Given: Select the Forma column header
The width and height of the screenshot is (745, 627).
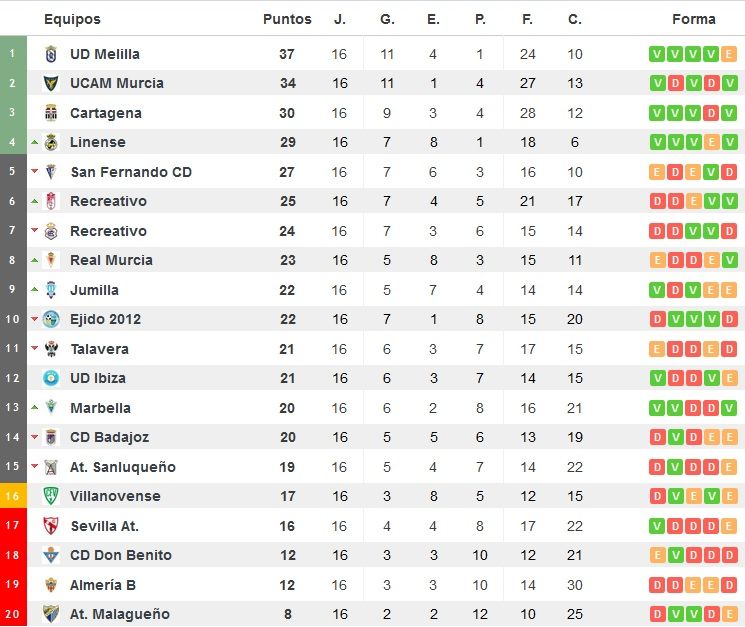Looking at the screenshot, I should click(x=694, y=19).
